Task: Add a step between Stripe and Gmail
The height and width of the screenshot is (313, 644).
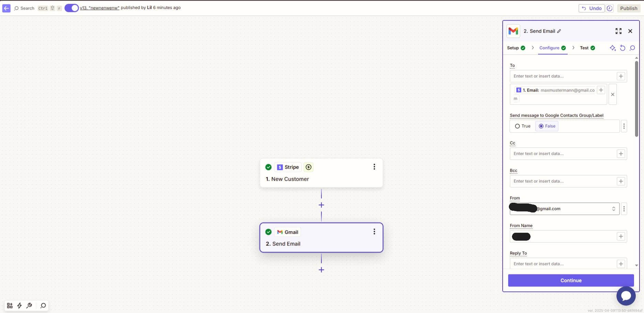Action: point(321,205)
